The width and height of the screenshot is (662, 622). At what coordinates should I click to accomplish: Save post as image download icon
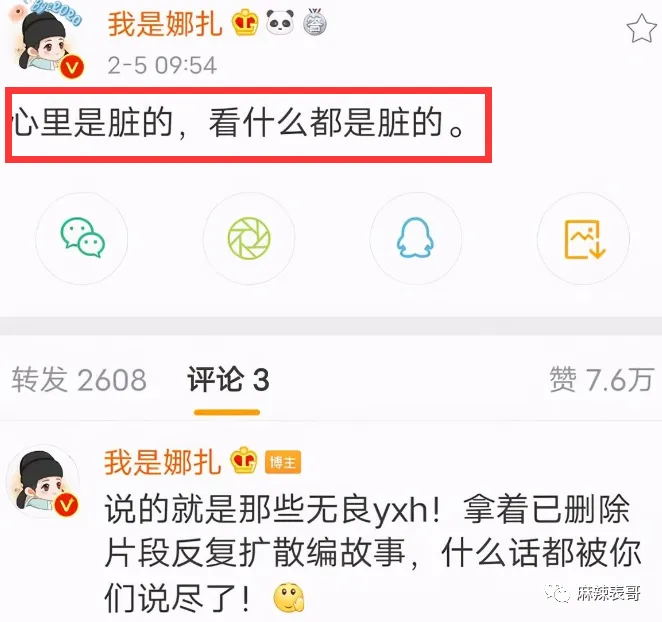click(x=583, y=238)
